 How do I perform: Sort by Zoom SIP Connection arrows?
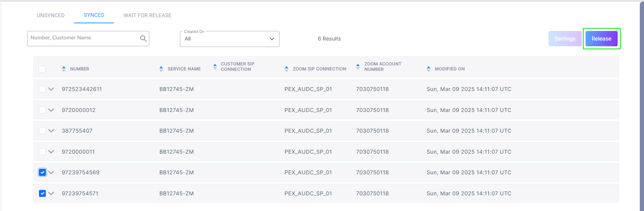286,69
